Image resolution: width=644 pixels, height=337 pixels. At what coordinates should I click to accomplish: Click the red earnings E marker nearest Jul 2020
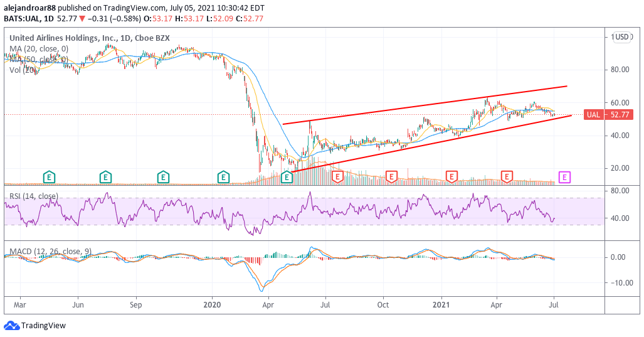(337, 177)
